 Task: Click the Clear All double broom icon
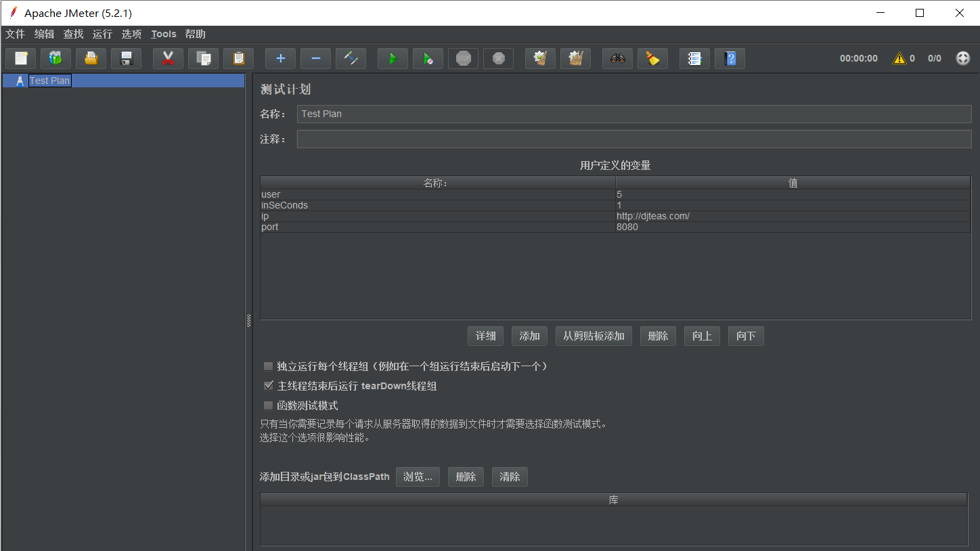pos(575,58)
